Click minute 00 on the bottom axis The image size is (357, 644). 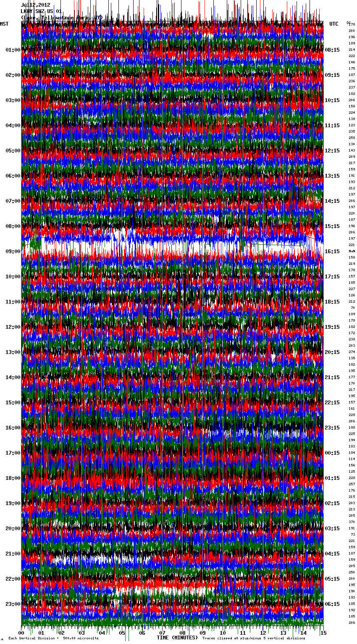tap(21, 633)
